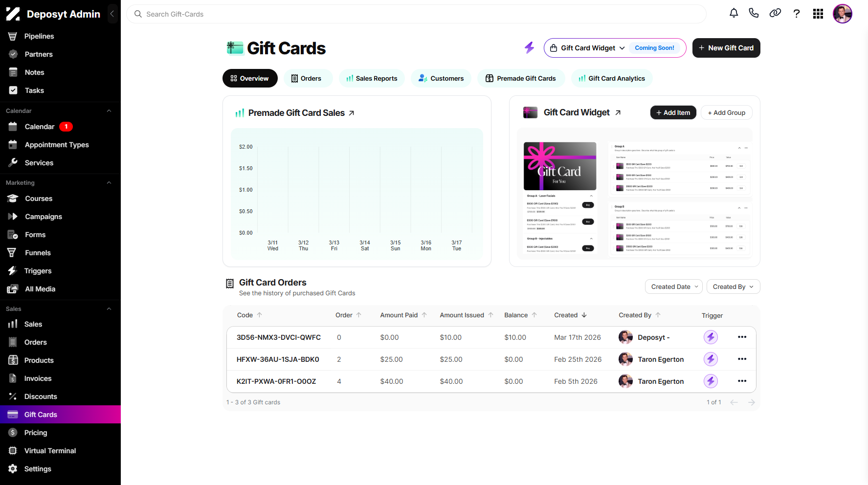This screenshot has width=868, height=485.
Task: Switch to the Sales Reports tab
Action: [x=372, y=78]
